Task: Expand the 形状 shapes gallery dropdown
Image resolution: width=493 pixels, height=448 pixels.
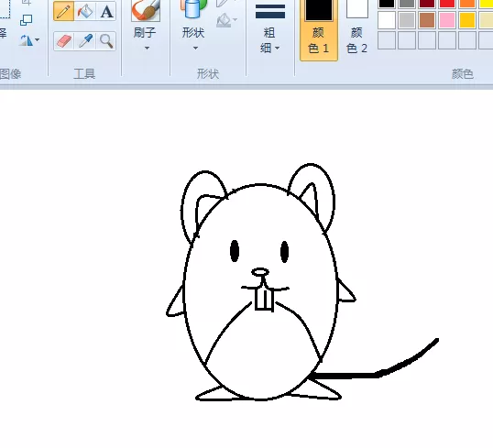Action: point(195,49)
